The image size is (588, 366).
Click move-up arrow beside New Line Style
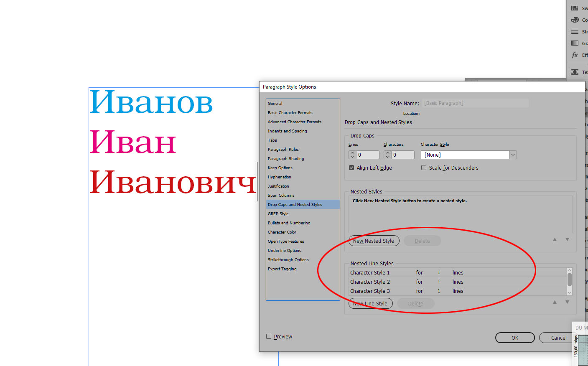pyautogui.click(x=555, y=302)
